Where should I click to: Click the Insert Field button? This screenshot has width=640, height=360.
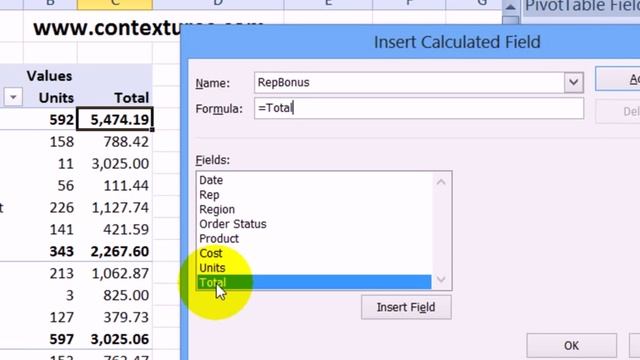click(406, 307)
